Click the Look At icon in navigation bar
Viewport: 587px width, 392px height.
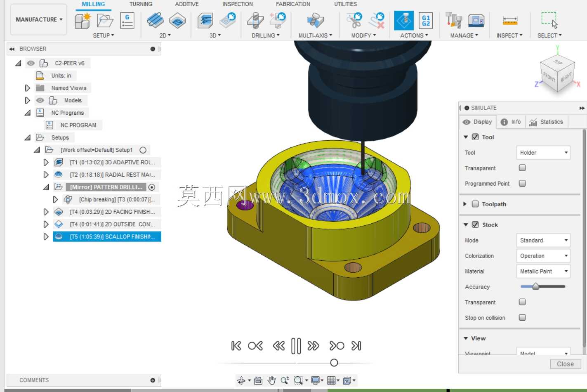pos(258,380)
